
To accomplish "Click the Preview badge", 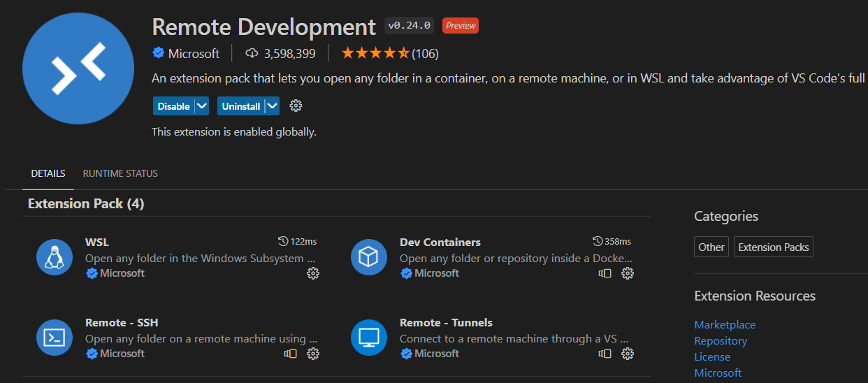I will tap(461, 26).
